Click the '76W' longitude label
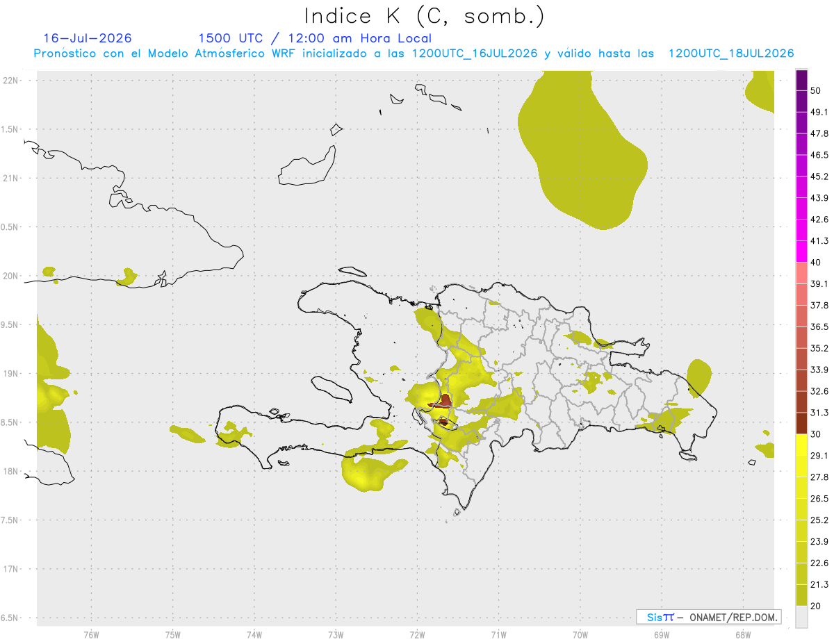 [91, 634]
